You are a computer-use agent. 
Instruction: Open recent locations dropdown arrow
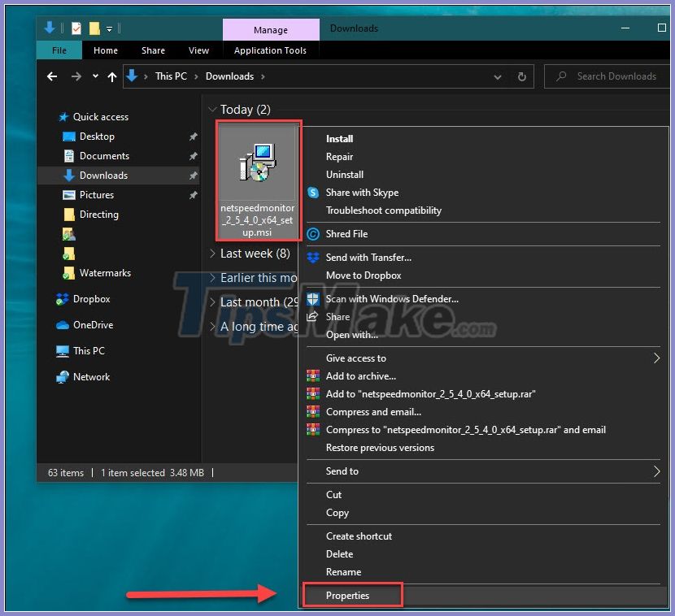coord(95,76)
